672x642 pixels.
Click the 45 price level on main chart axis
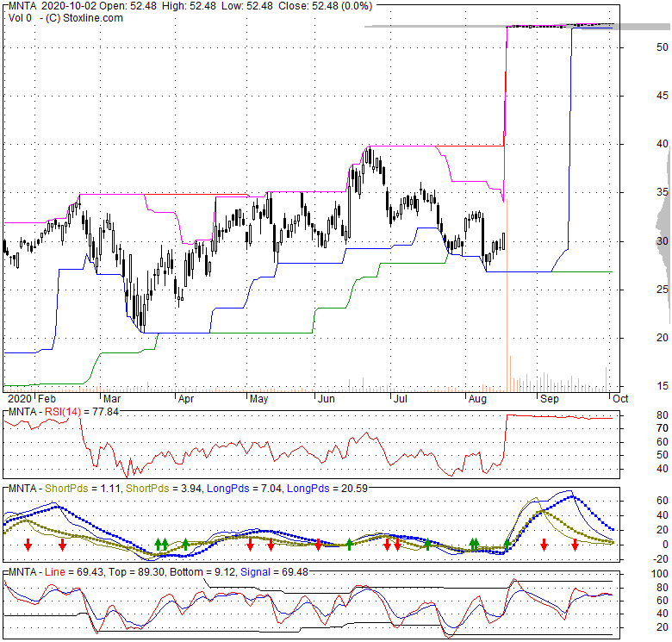point(663,96)
